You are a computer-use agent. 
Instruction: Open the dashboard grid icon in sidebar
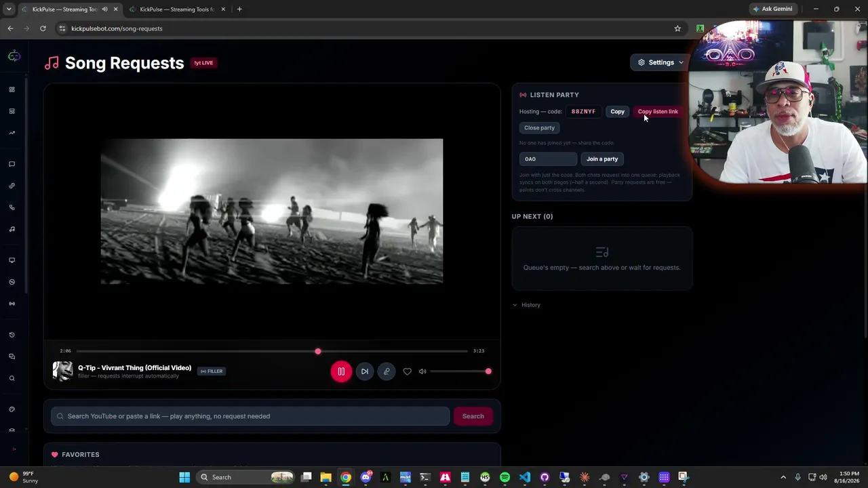pos(12,89)
